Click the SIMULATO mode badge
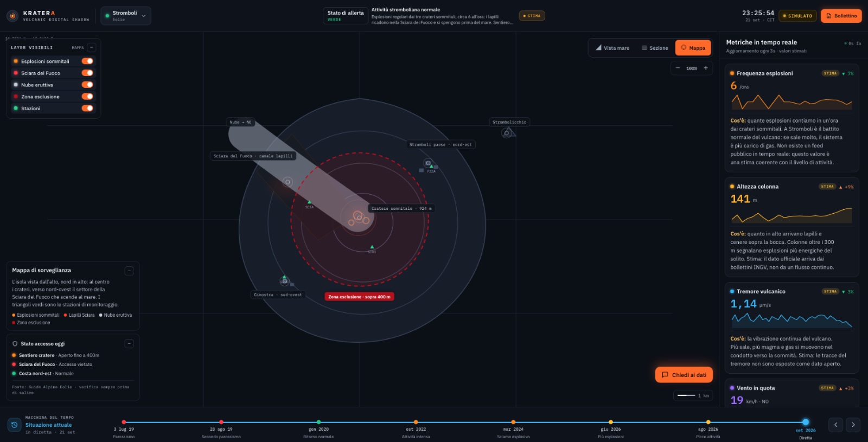The width and height of the screenshot is (868, 442). (x=797, y=16)
